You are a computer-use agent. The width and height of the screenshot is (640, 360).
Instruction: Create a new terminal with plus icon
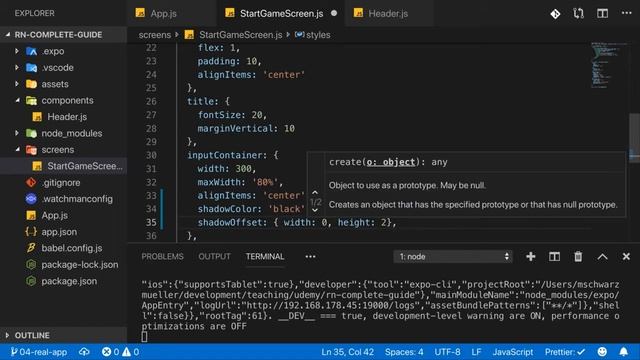pos(531,256)
